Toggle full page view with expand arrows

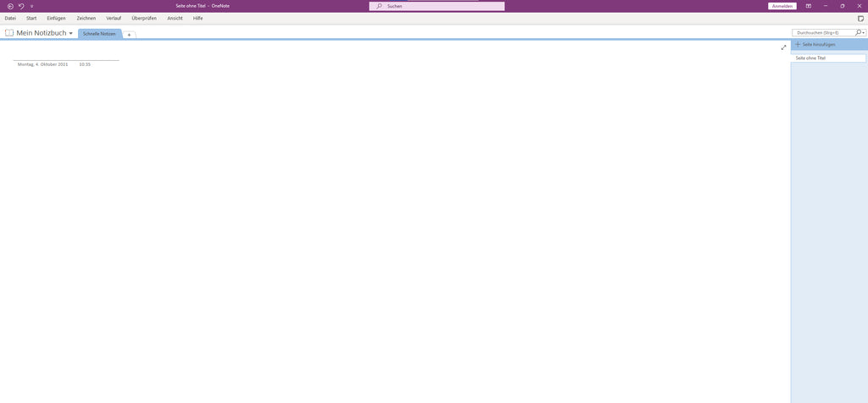783,47
